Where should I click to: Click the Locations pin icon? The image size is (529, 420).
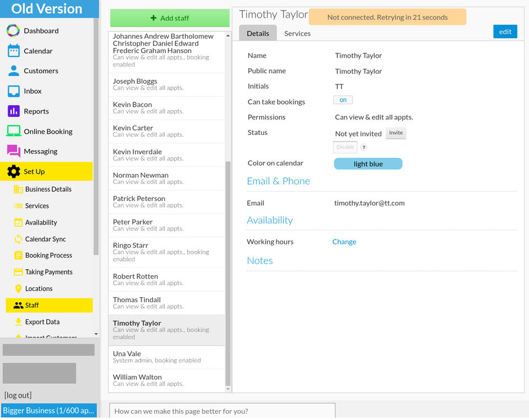tap(18, 289)
